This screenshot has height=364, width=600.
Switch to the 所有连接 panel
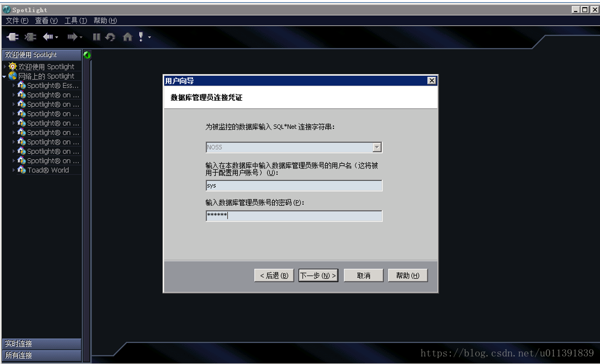point(42,355)
